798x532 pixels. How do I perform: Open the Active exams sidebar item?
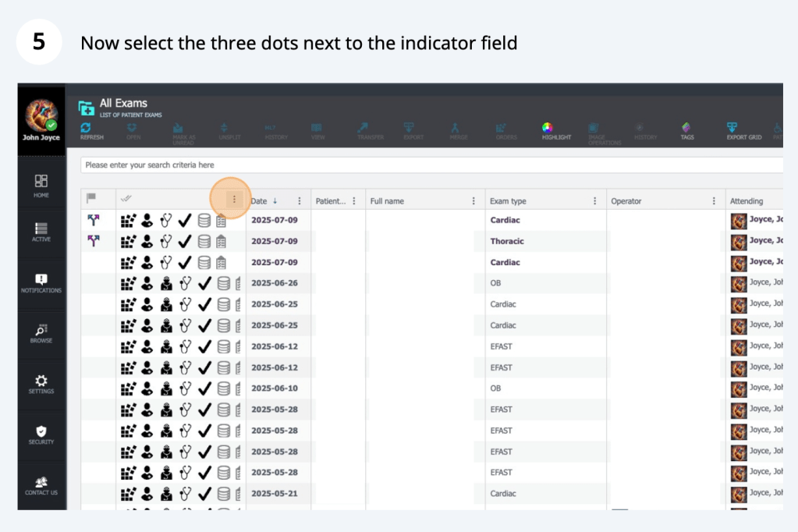click(41, 232)
